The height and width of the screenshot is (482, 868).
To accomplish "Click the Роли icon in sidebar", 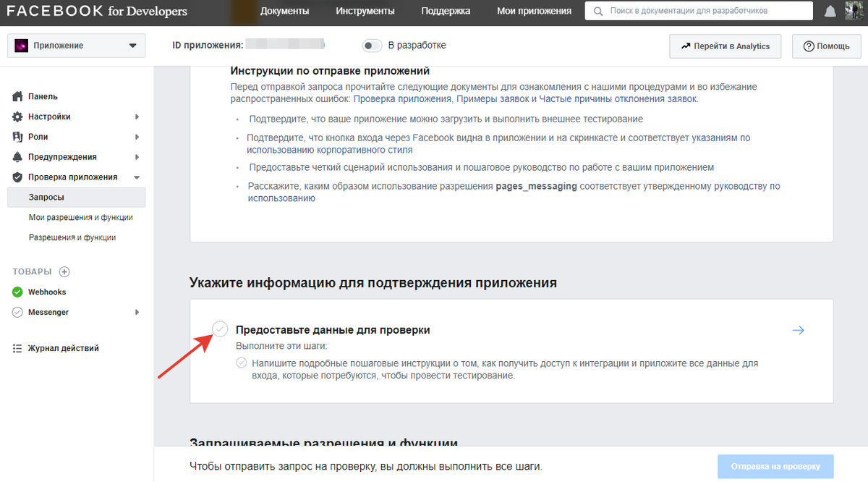I will coord(18,137).
